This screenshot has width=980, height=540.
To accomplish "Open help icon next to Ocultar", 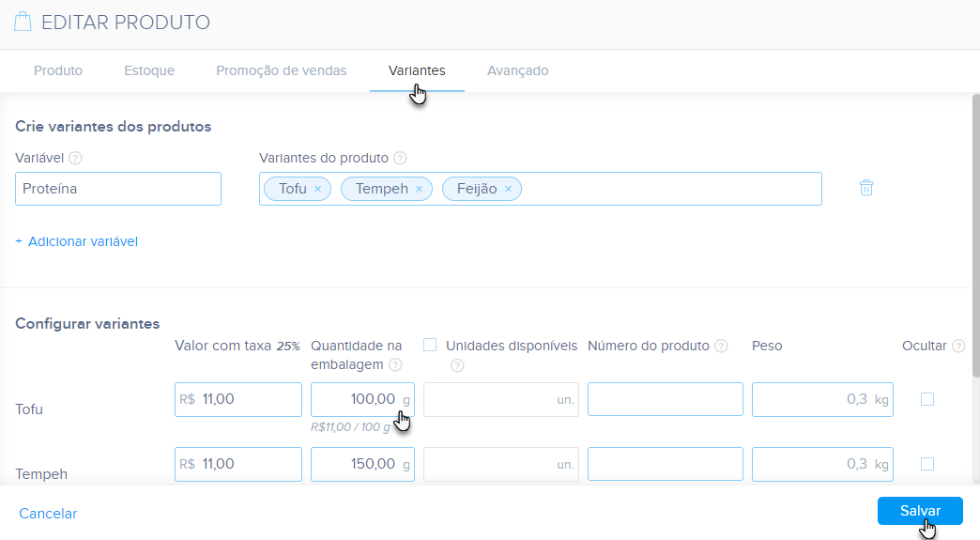I will tap(958, 346).
